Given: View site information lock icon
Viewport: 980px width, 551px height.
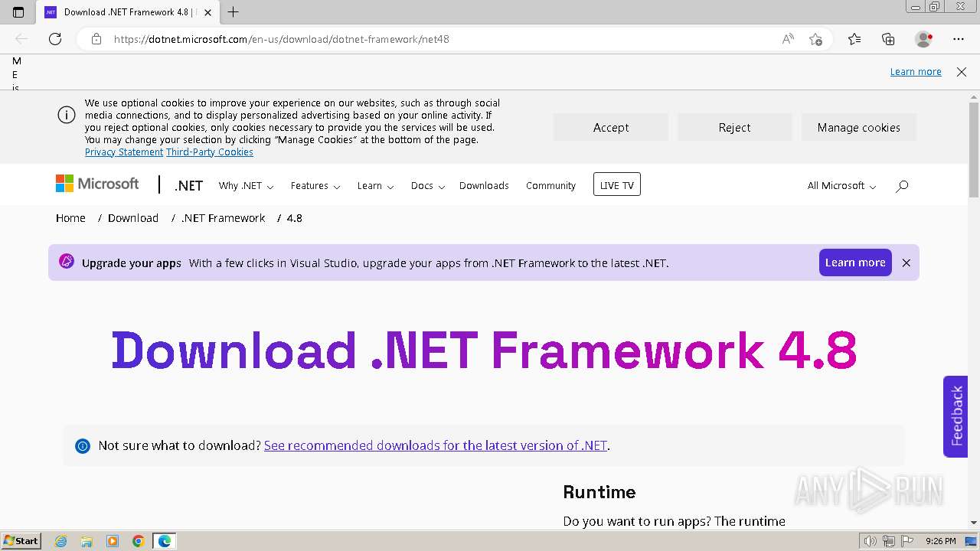Looking at the screenshot, I should tap(96, 39).
